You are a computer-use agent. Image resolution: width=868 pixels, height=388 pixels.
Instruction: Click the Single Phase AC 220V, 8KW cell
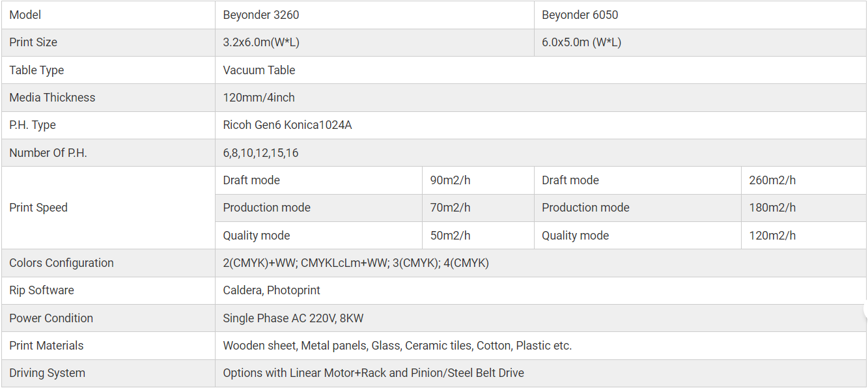pos(294,318)
